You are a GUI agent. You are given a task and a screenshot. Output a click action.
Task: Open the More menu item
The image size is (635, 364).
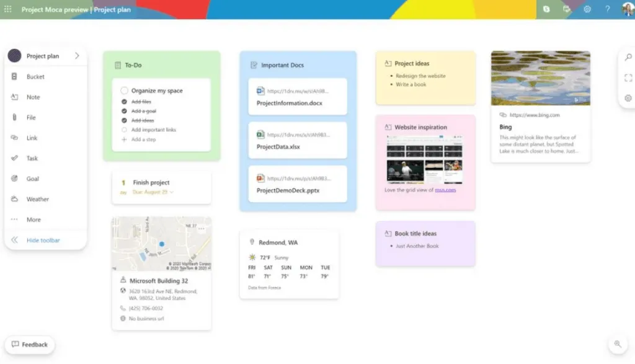33,220
